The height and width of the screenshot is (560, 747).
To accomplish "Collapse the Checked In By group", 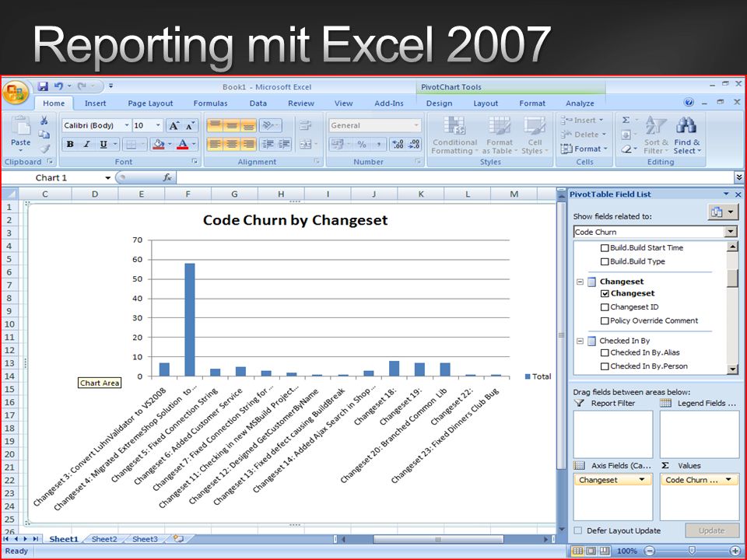I will (580, 341).
